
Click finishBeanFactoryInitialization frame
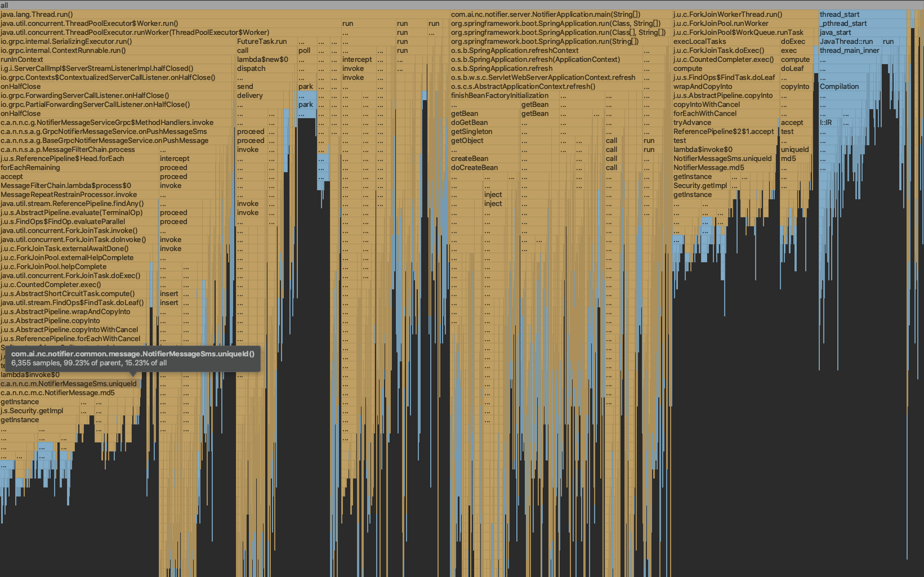pyautogui.click(x=505, y=95)
